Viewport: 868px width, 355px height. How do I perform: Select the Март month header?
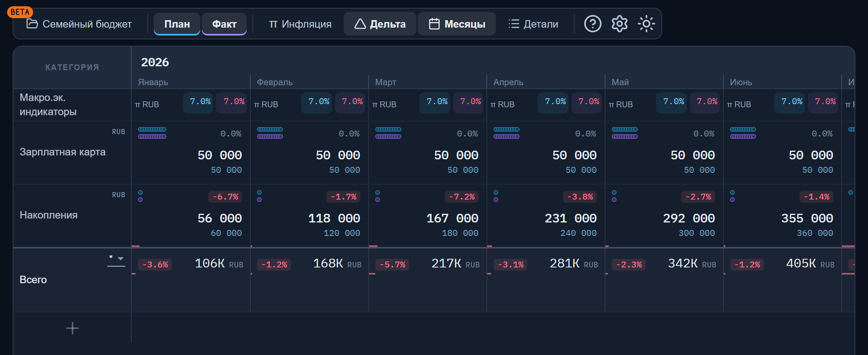(386, 82)
